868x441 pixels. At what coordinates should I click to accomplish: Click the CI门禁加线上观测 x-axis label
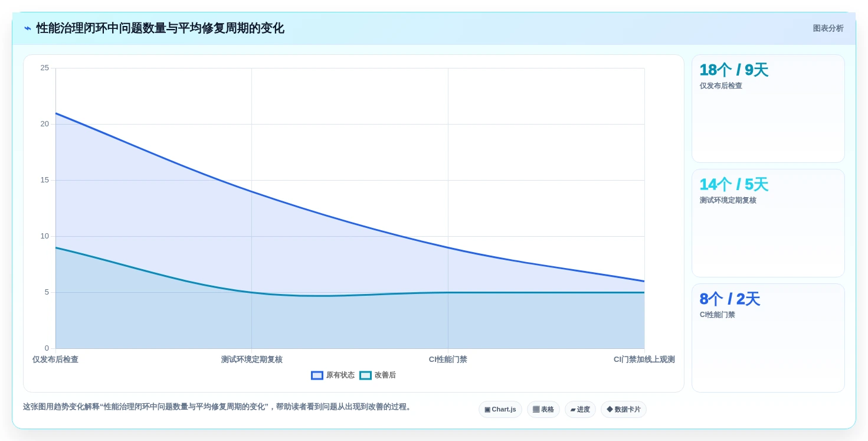click(x=644, y=360)
